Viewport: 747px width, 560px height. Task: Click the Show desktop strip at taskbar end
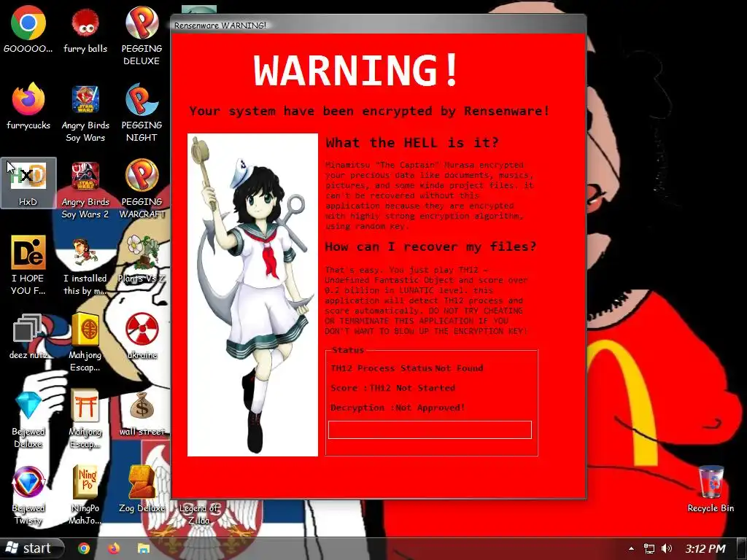click(742, 548)
